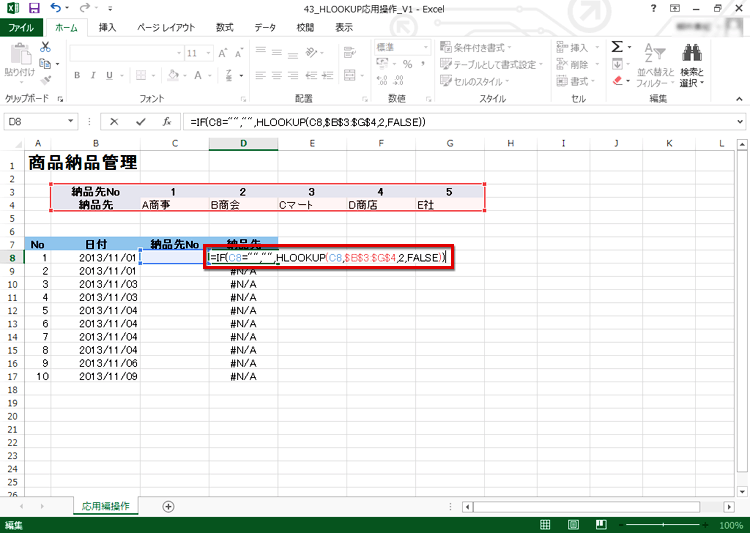Switch to the ページレイアウト tab
Viewport: 750px width, 533px height.
pos(166,28)
